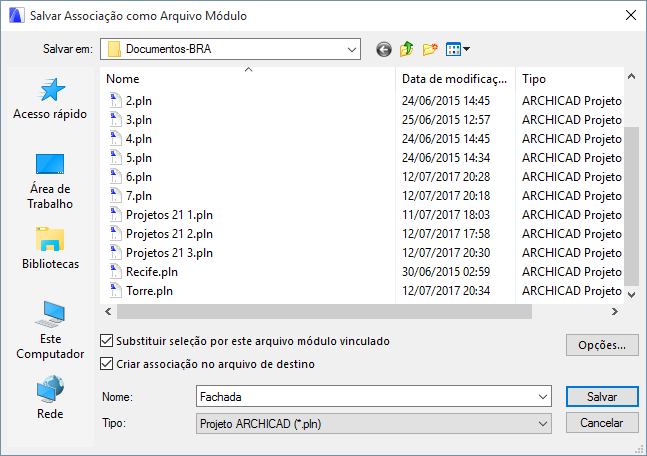Go back to the last folder
This screenshot has height=456, width=647.
(x=384, y=50)
